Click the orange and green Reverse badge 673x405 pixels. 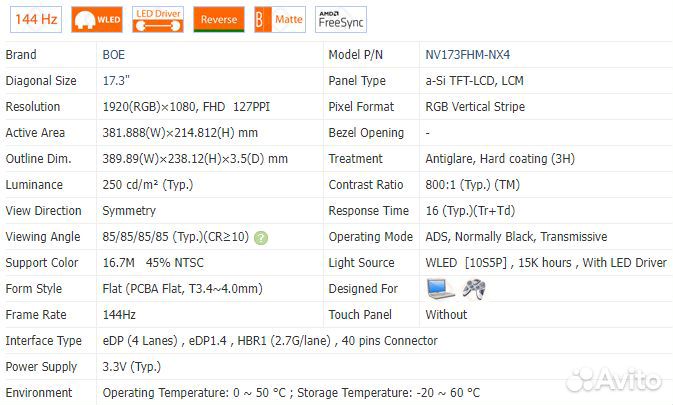point(218,19)
